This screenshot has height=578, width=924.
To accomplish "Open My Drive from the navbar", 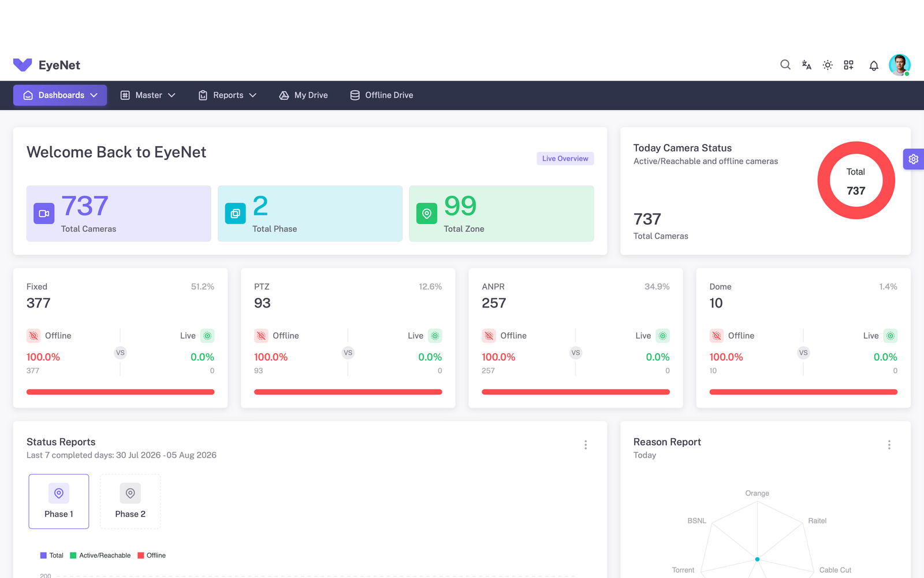I will (x=304, y=95).
